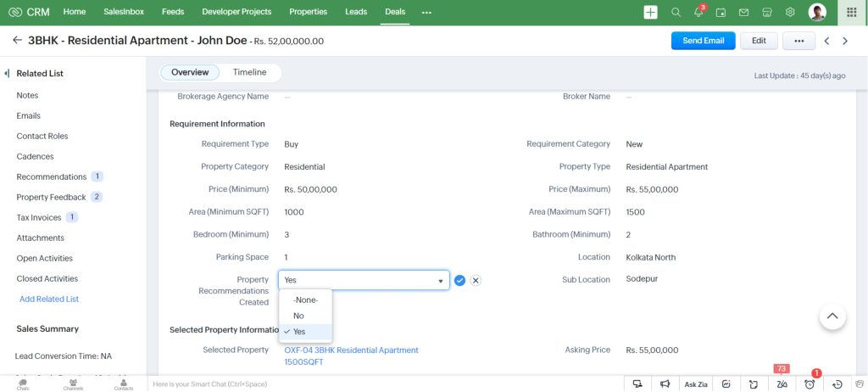Open the settings gear icon
The image size is (868, 392).
[x=790, y=12]
